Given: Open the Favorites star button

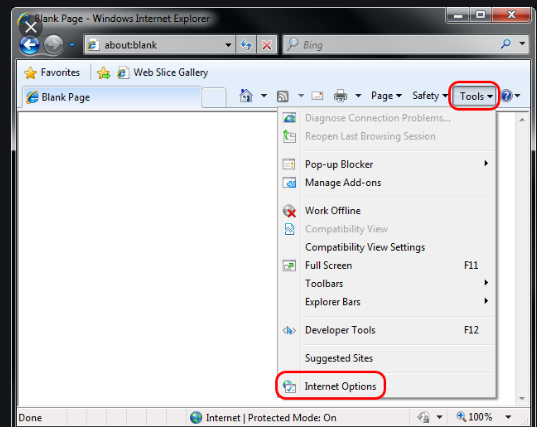Looking at the screenshot, I should click(52, 73).
